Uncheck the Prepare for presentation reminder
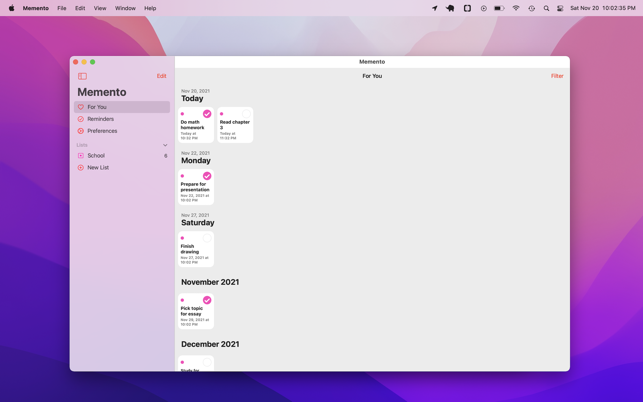Screen dimensions: 643x402 coord(207,176)
